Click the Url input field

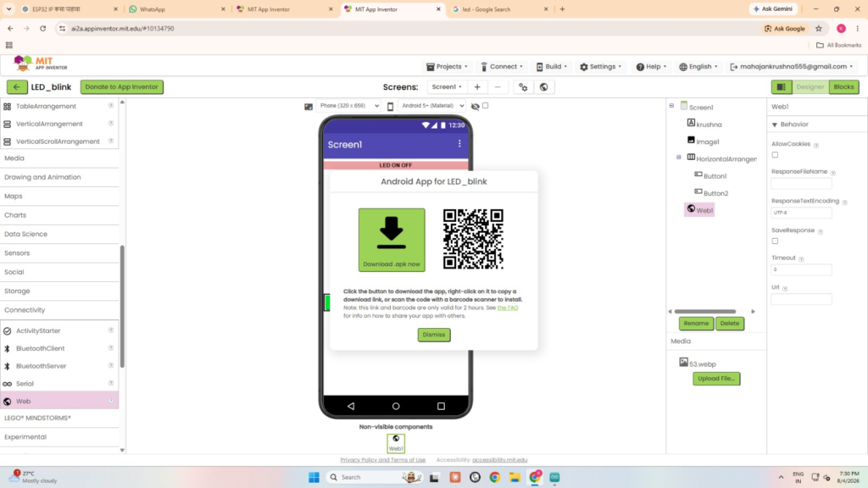[x=801, y=299]
